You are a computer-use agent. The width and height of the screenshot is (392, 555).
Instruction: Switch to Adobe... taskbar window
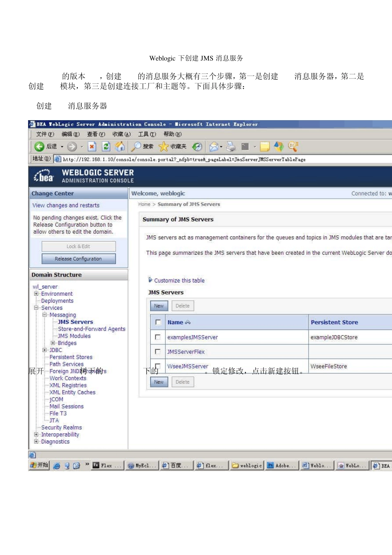click(x=282, y=465)
